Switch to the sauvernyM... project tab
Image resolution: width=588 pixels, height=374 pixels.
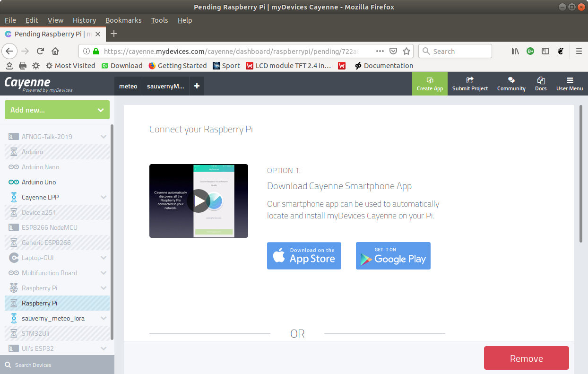click(x=165, y=86)
